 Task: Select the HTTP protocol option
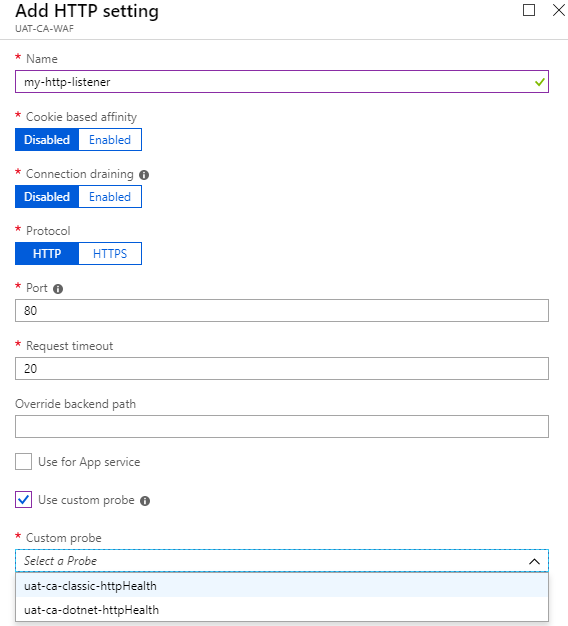coord(47,254)
